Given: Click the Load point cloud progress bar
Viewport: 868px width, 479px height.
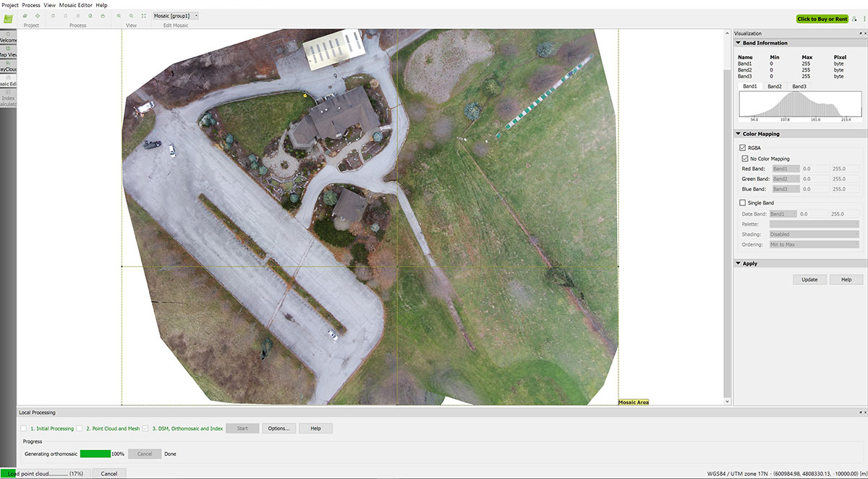Looking at the screenshot, I should [45, 473].
